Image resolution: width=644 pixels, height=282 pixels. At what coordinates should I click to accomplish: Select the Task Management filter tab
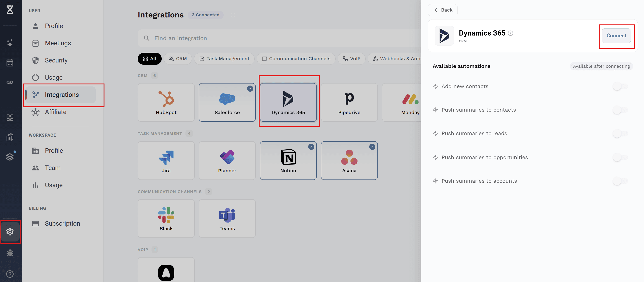(x=224, y=59)
